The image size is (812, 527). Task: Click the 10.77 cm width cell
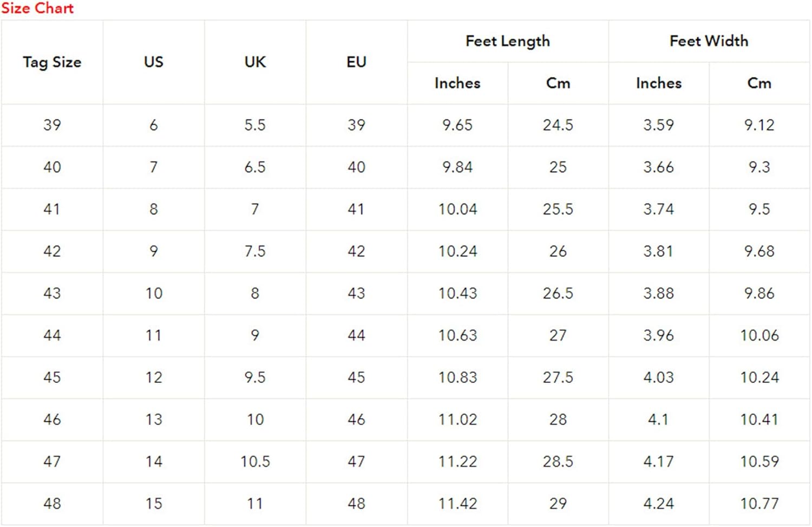tap(759, 504)
